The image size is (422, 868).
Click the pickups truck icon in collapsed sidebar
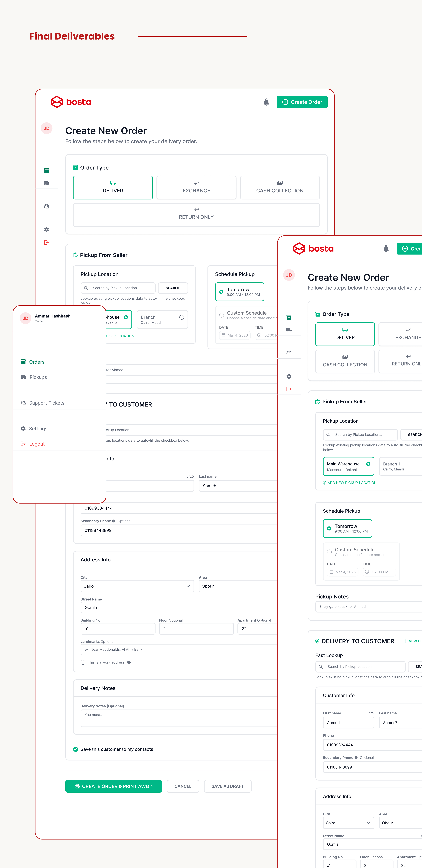click(x=47, y=183)
